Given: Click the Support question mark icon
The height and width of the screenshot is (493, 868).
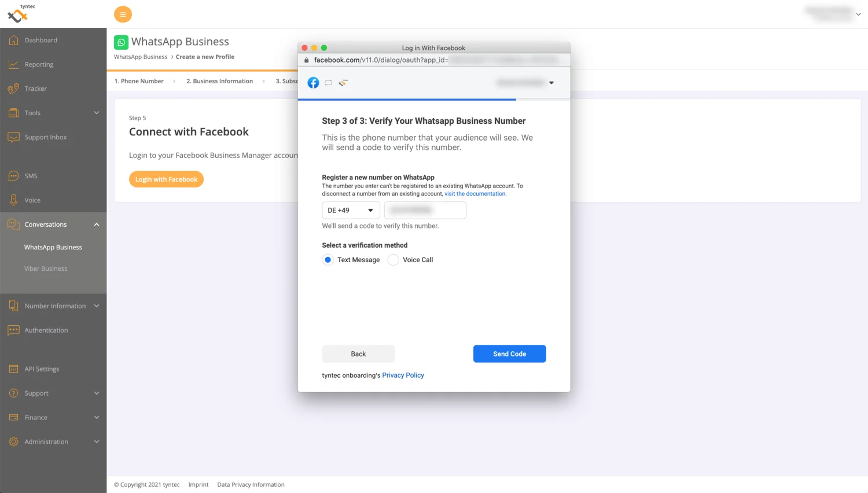Looking at the screenshot, I should click(13, 393).
